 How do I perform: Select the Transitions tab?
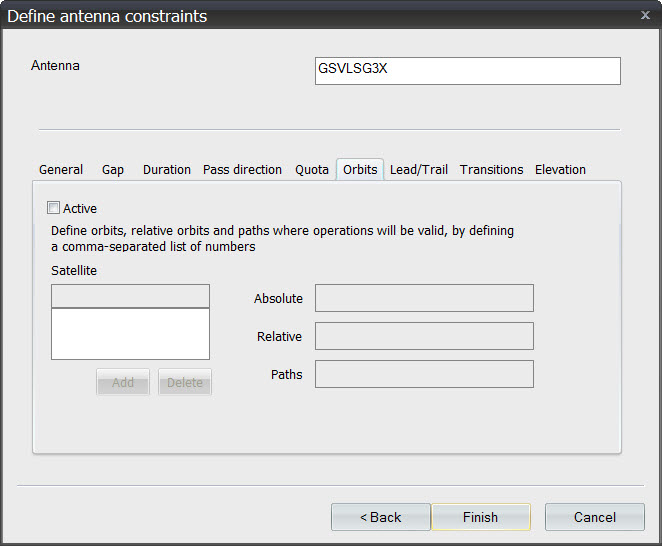click(x=491, y=170)
